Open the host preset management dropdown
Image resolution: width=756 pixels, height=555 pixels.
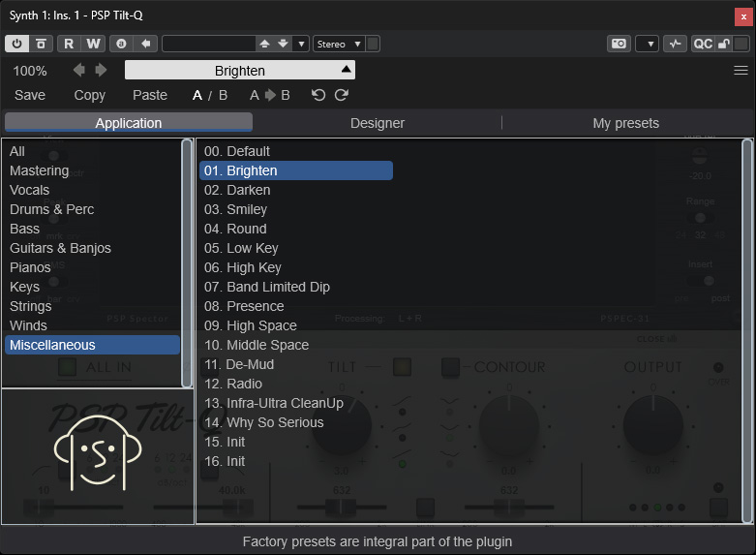tap(301, 44)
